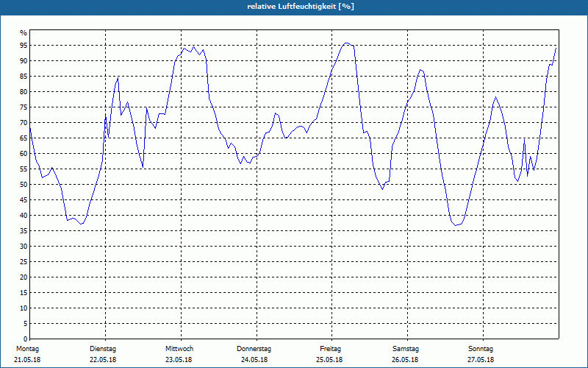The height and width of the screenshot is (368, 588).
Task: Click the y-axis value 45
Action: (24, 199)
